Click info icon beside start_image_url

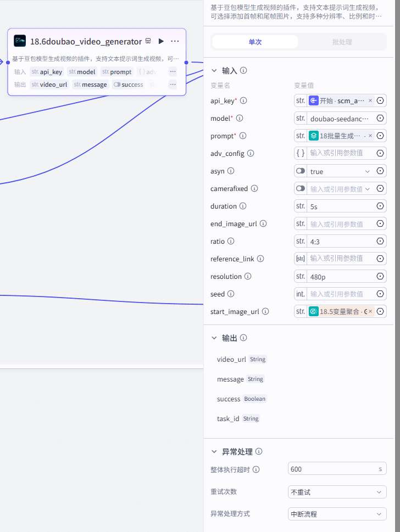pos(265,311)
